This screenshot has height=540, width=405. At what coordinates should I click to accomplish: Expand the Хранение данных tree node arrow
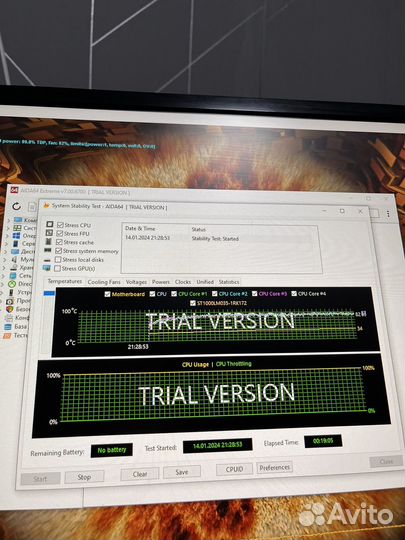[x=4, y=268]
